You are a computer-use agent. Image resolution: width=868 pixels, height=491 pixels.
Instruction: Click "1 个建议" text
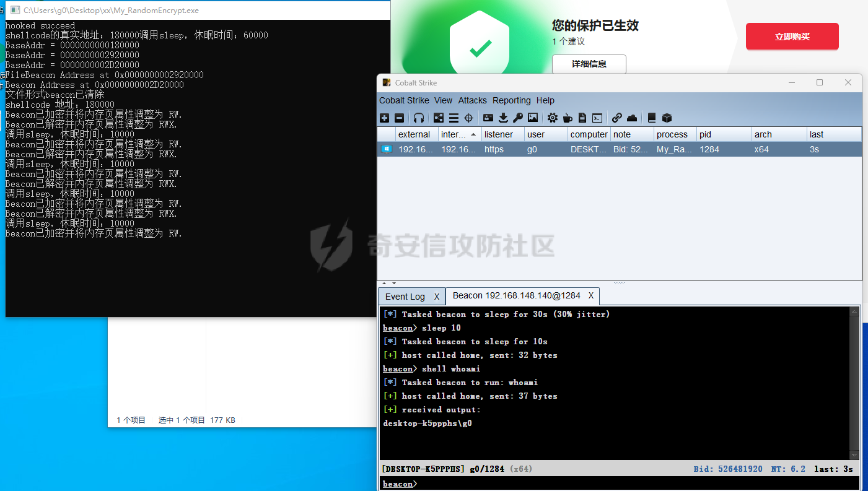568,41
